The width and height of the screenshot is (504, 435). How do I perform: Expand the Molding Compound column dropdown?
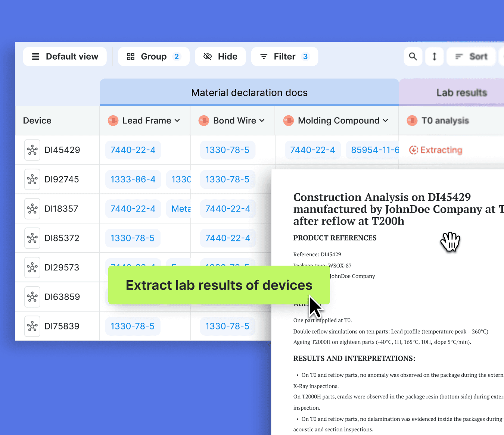click(x=386, y=121)
